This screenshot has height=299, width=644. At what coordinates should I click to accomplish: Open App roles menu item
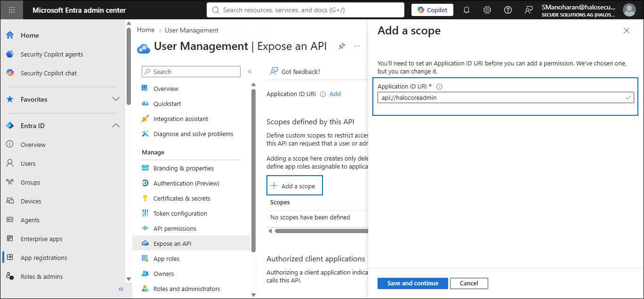pos(166,259)
